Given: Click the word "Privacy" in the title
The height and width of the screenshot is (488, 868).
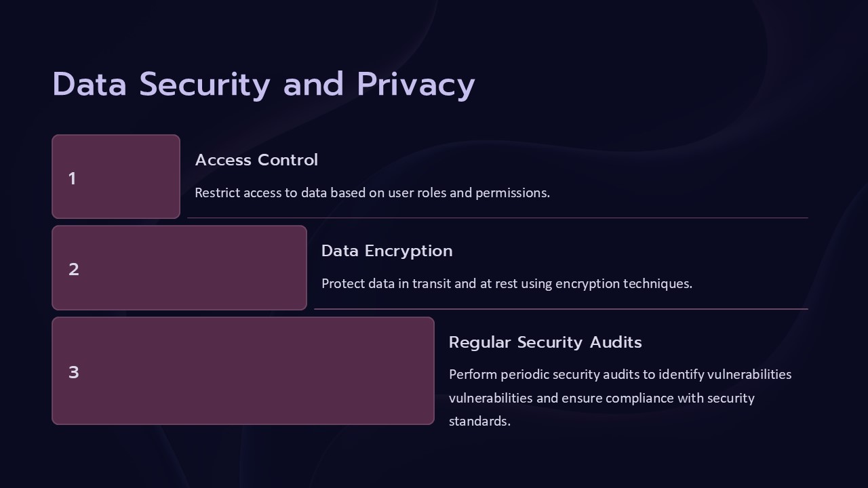Looking at the screenshot, I should point(416,85).
